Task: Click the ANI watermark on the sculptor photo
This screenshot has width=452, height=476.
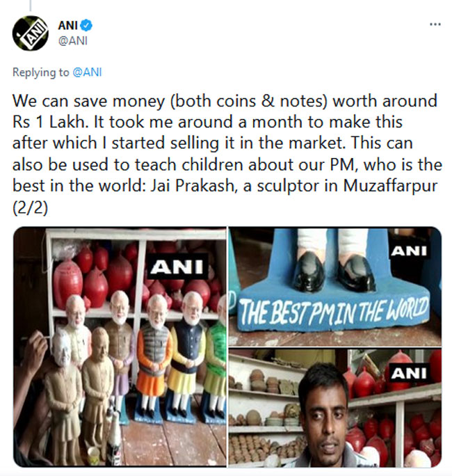Action: coord(409,374)
